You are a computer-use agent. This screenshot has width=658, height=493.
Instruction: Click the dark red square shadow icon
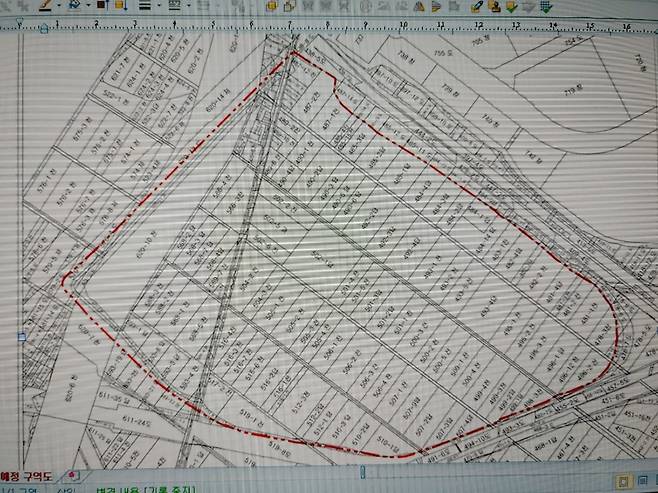[101, 5]
